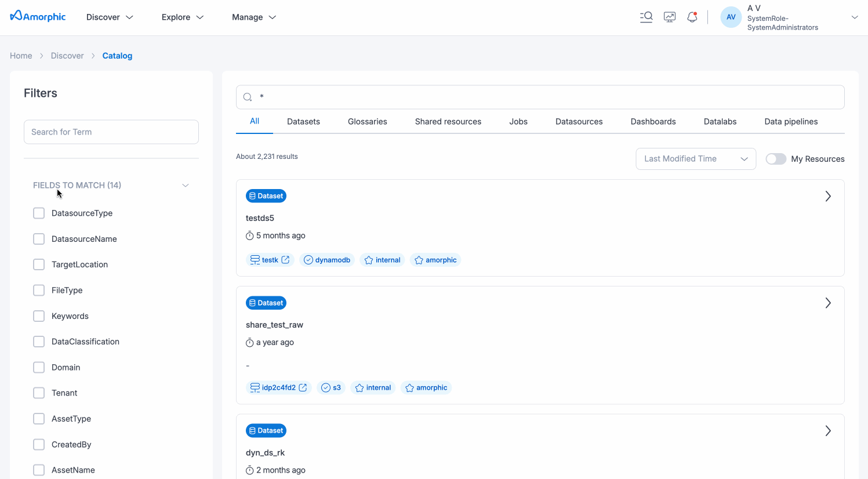Open share_test_raw dataset details arrow
Screen dimensions: 868x479
coord(828,303)
